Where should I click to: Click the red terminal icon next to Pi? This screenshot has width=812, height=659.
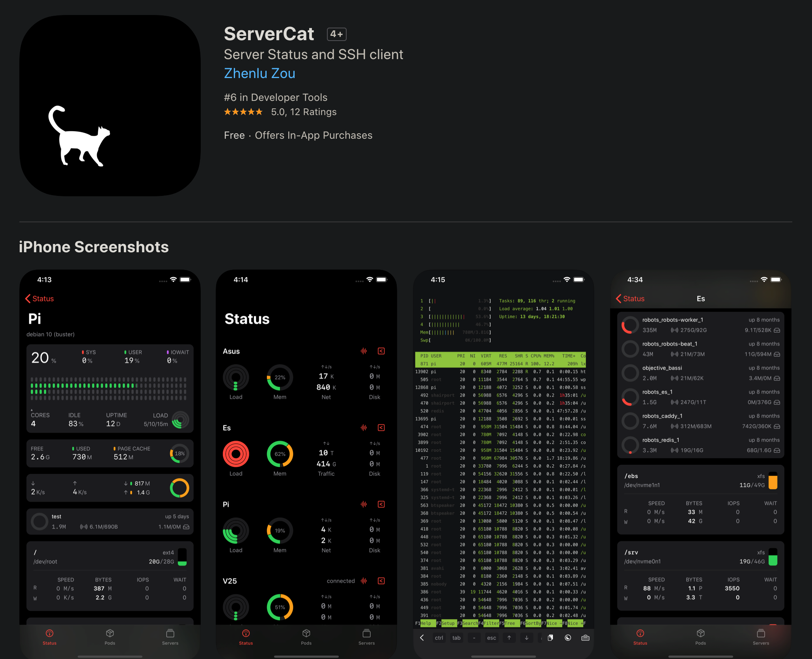click(x=381, y=504)
